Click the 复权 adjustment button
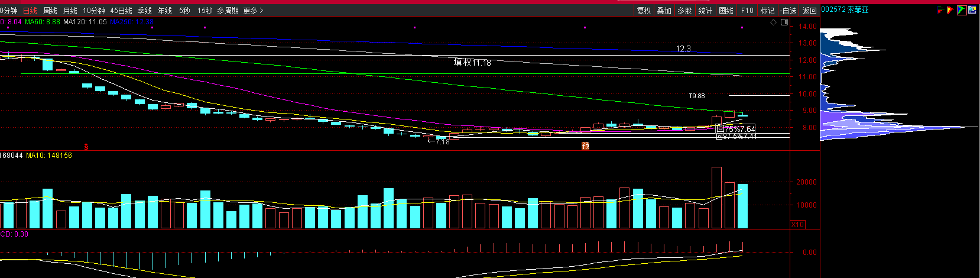The height and width of the screenshot is (278, 980). coord(644,11)
